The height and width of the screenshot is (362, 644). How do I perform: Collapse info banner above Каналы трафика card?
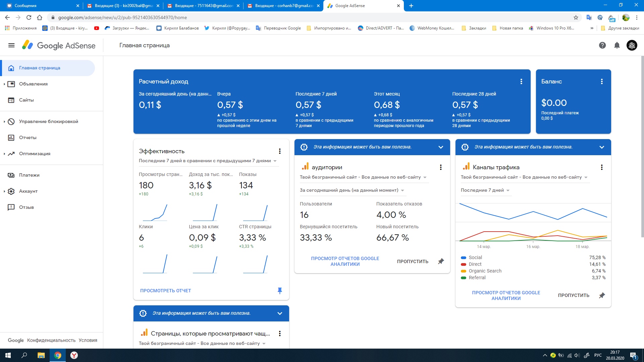[x=602, y=147]
